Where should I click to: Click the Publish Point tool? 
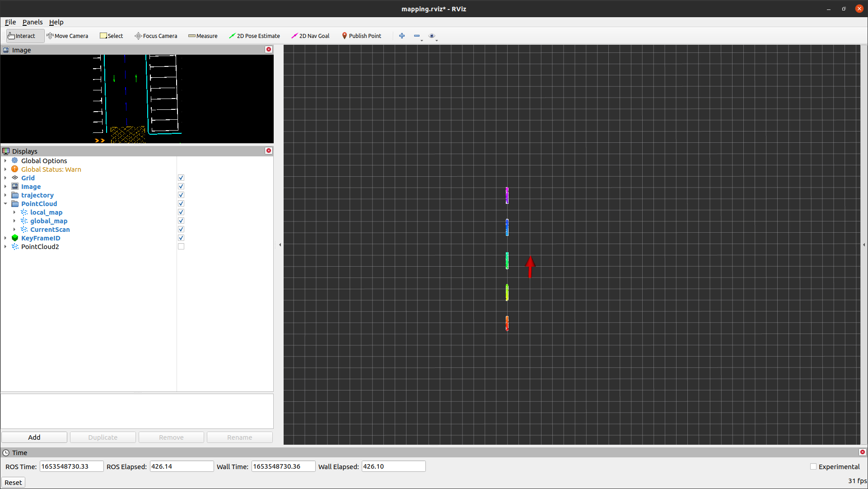point(363,36)
